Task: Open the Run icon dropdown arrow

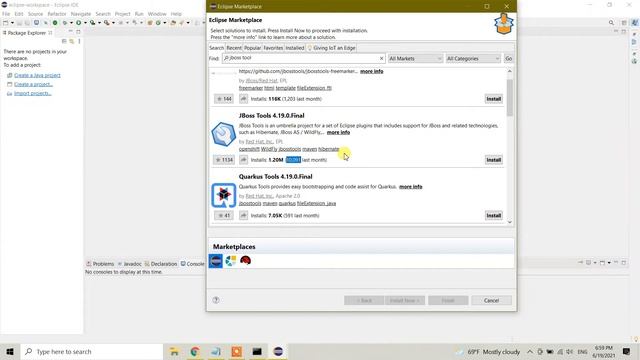Action: click(x=85, y=23)
